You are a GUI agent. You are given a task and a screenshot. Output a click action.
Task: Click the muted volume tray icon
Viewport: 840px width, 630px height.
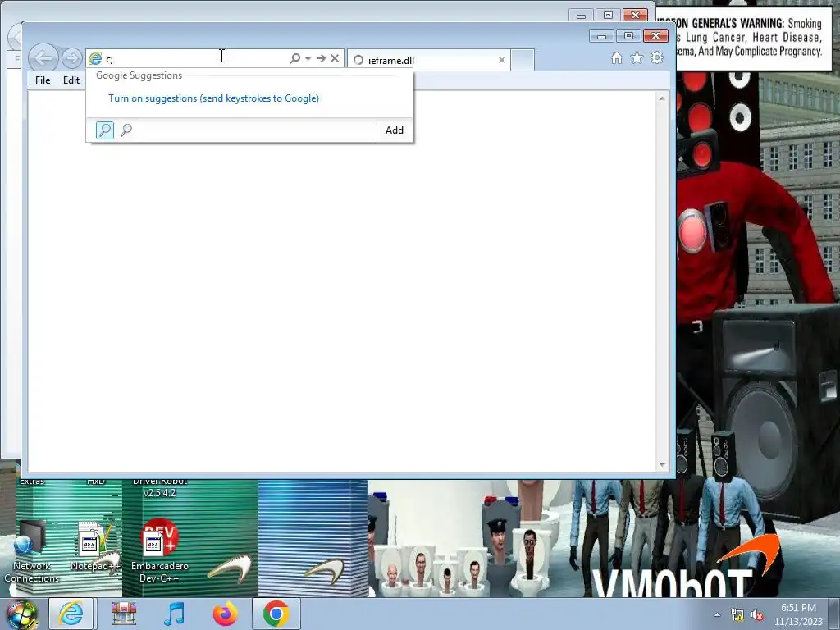pyautogui.click(x=757, y=615)
